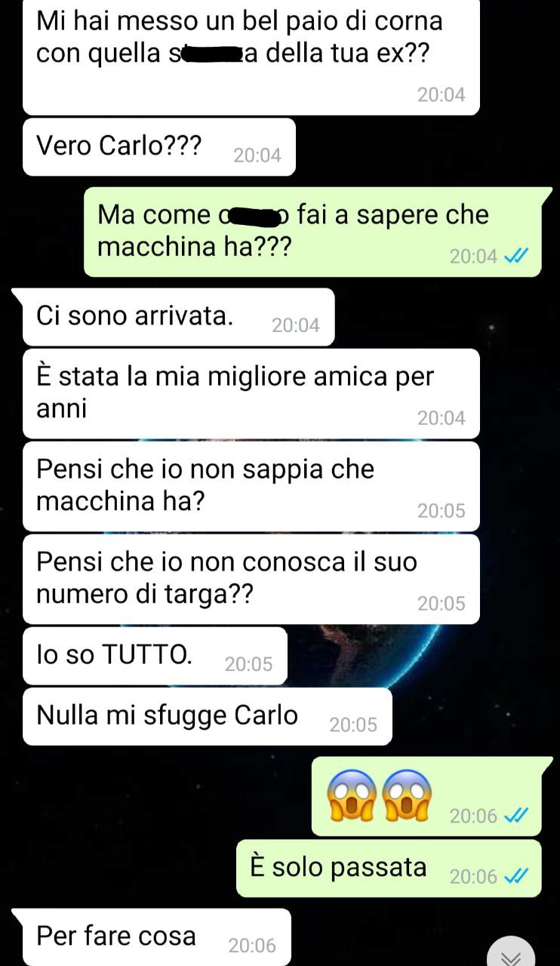Tap read receipt ticks on 'È solo passata'
This screenshot has width=560, height=966.
[516, 876]
